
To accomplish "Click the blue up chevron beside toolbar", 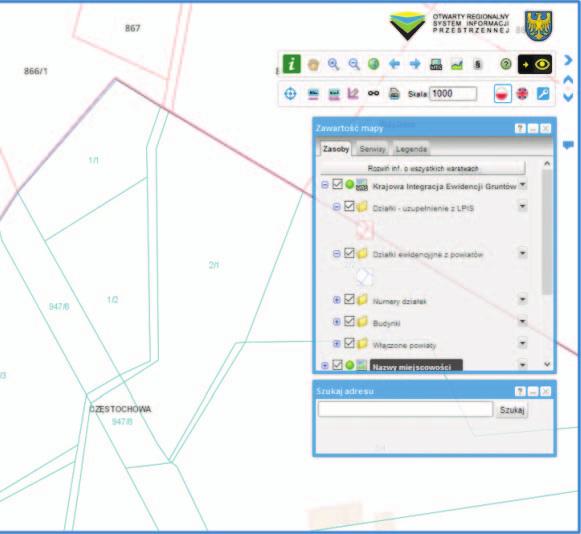I will [568, 80].
